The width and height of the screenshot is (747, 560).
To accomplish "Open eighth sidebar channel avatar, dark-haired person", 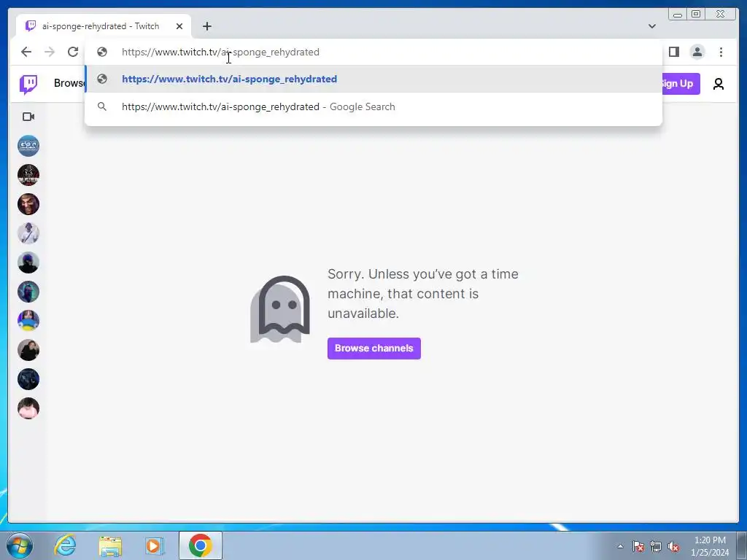I will 28,350.
